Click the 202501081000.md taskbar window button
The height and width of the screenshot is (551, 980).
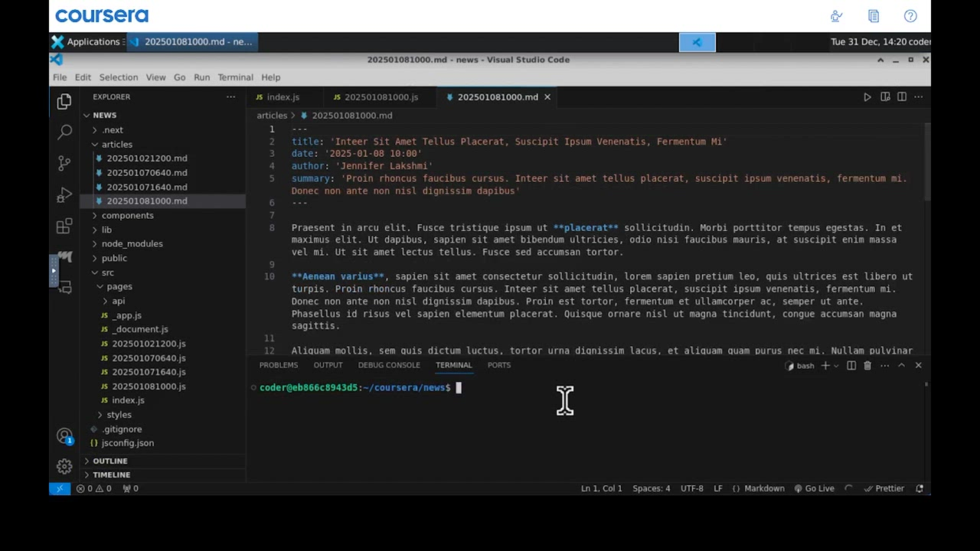[x=191, y=42]
